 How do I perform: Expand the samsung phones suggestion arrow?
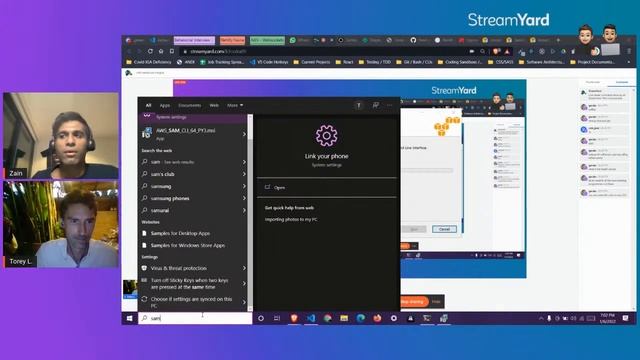[244, 198]
